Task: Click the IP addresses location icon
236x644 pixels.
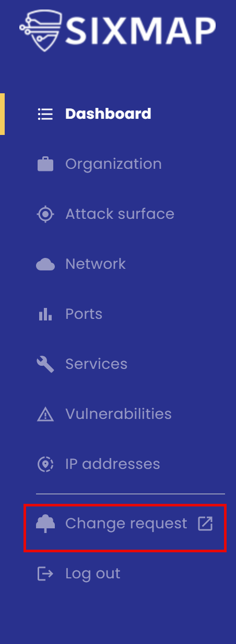Action: 45,464
